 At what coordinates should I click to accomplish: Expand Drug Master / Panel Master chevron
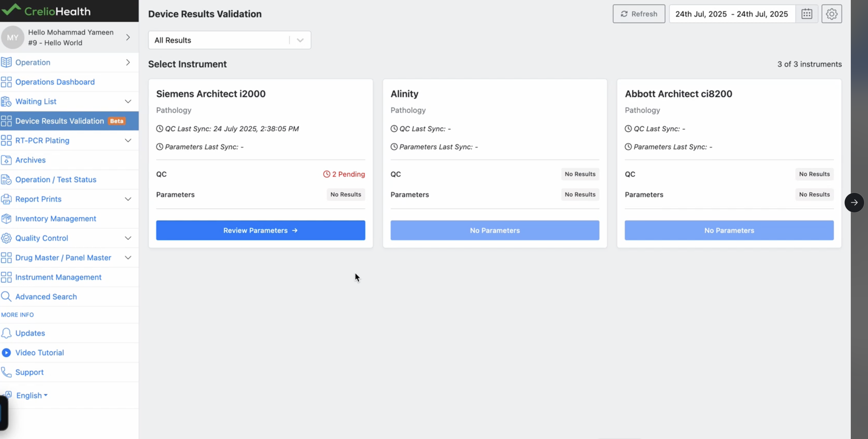pos(128,258)
